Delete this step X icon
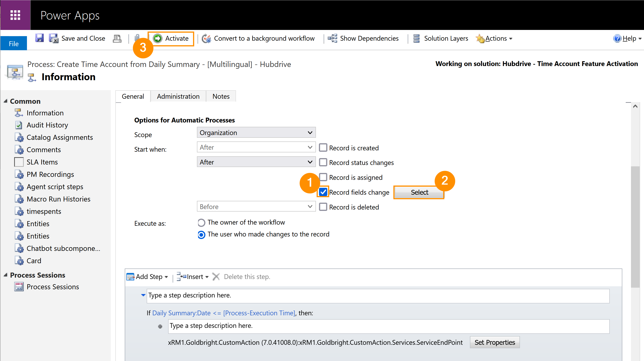The height and width of the screenshot is (361, 644). 216,276
